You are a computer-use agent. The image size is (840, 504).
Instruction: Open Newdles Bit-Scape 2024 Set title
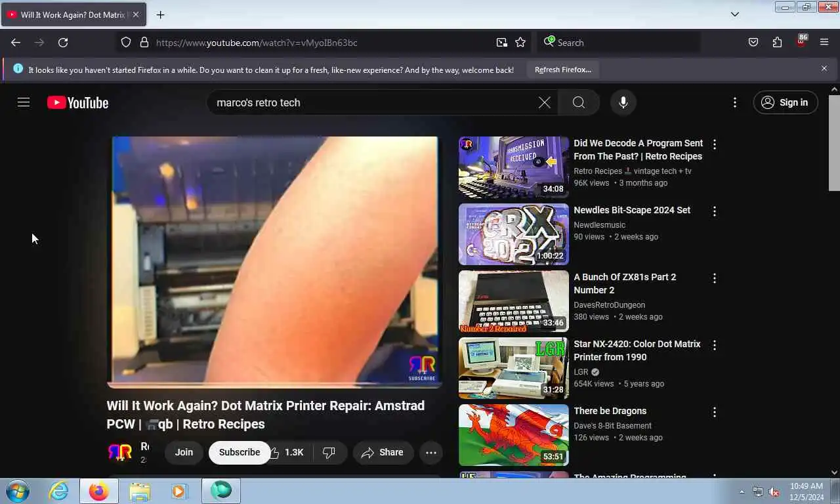point(632,210)
